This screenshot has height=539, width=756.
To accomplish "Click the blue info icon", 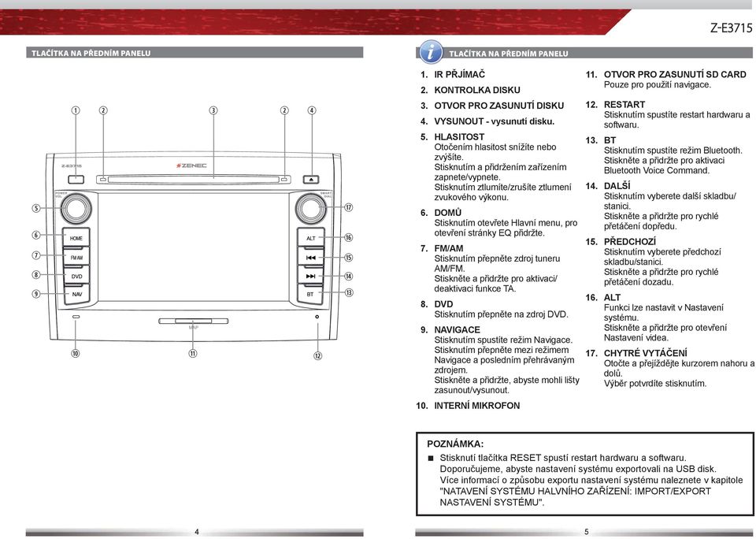I will click(x=431, y=52).
